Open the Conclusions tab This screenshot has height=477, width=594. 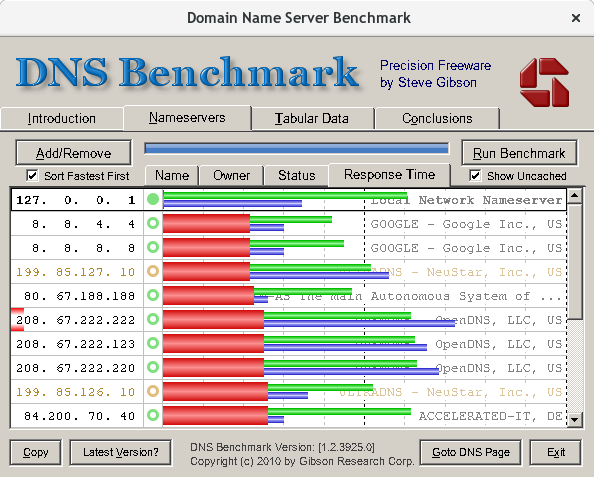click(437, 119)
